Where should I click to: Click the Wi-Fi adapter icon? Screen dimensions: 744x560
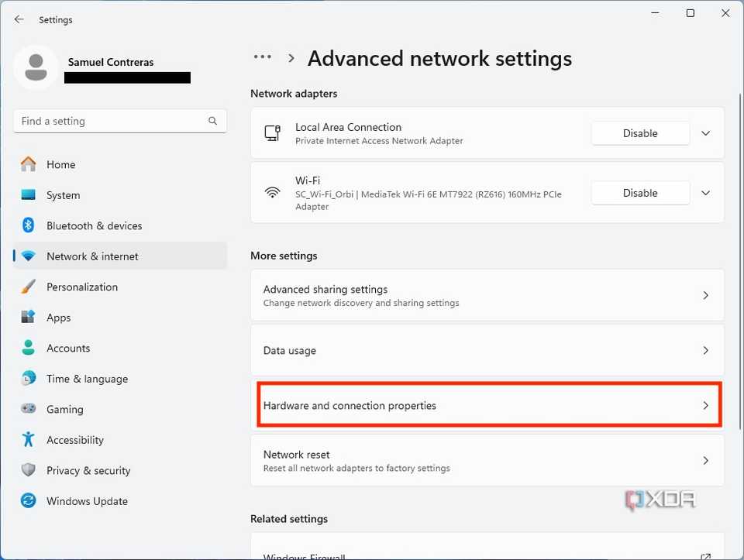(273, 192)
